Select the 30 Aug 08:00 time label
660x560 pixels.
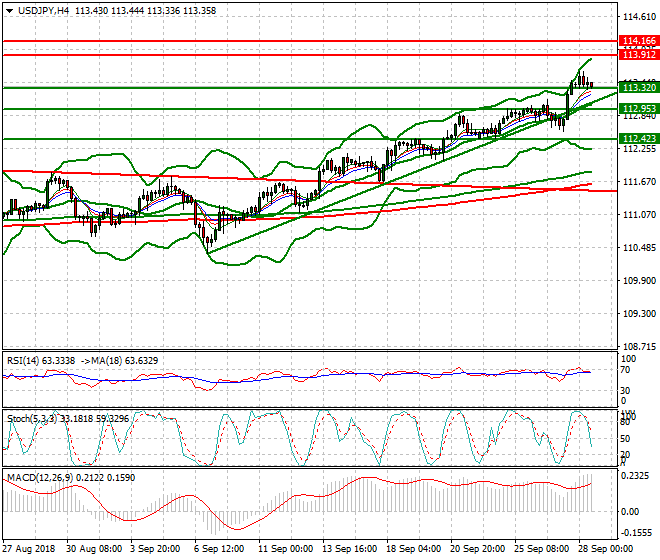pyautogui.click(x=94, y=549)
